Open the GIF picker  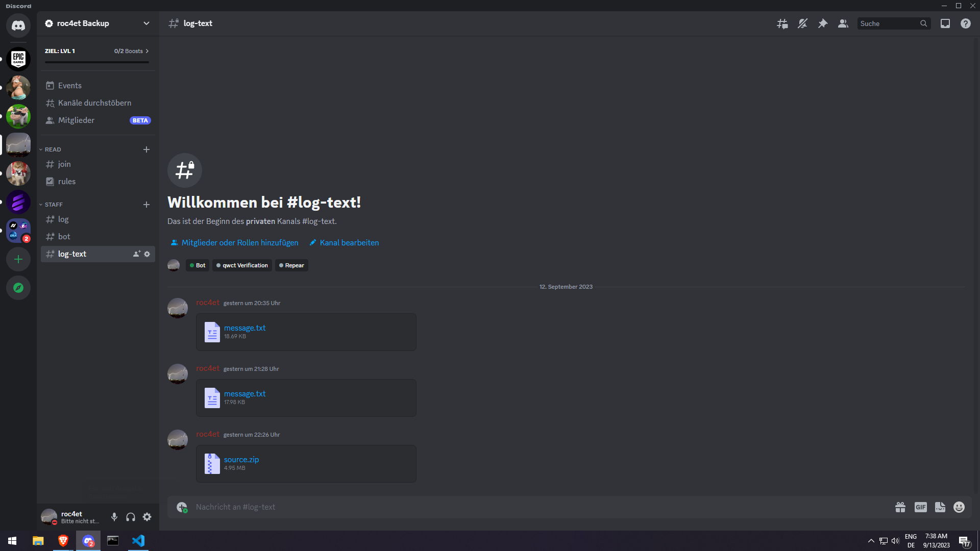click(x=920, y=507)
